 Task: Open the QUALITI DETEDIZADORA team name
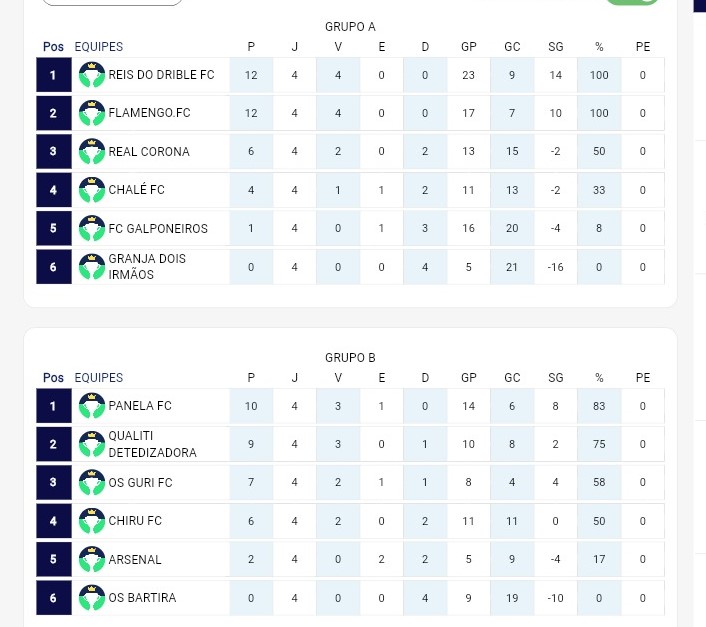tap(153, 444)
